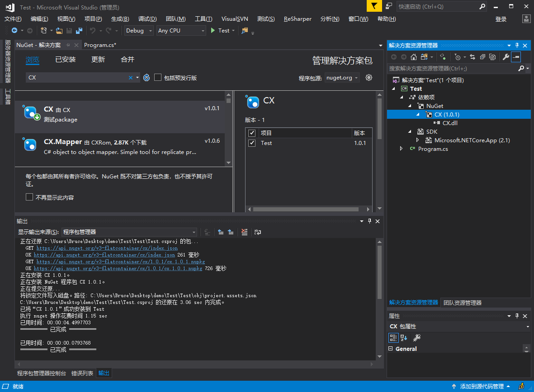Toggle word wrap in output window
The width and height of the screenshot is (534, 392).
pos(258,232)
